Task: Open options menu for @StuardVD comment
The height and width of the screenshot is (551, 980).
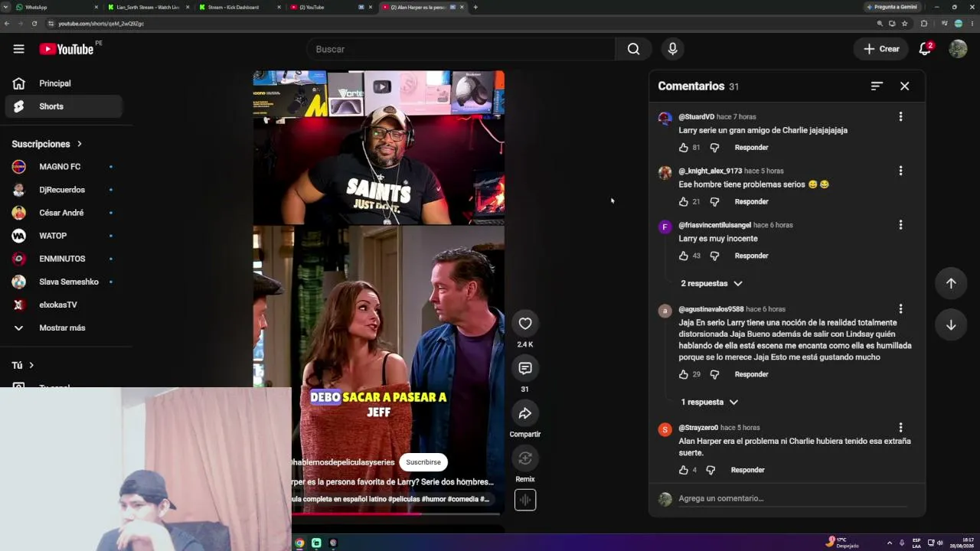Action: coord(900,116)
